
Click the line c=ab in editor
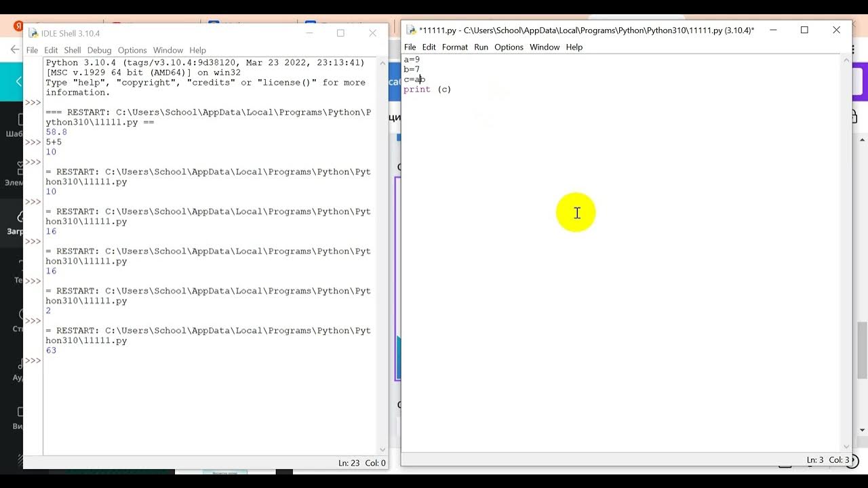coord(414,79)
